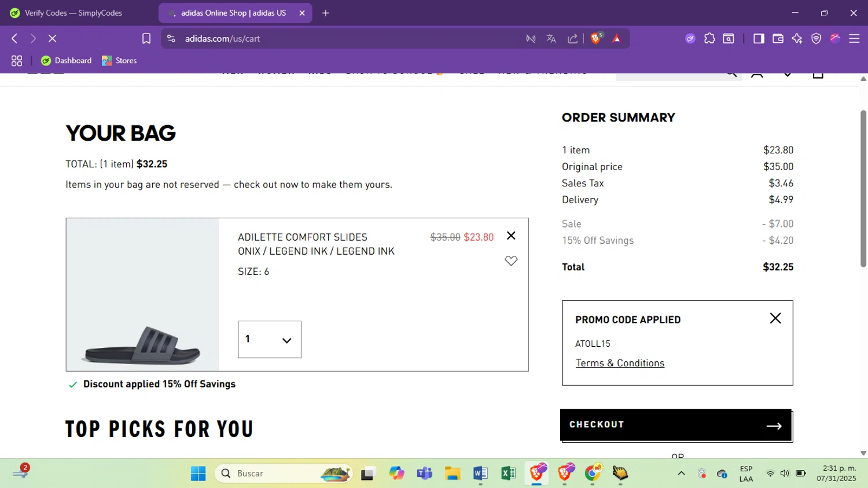
Task: Open the tab groups grid icon
Action: tap(17, 61)
